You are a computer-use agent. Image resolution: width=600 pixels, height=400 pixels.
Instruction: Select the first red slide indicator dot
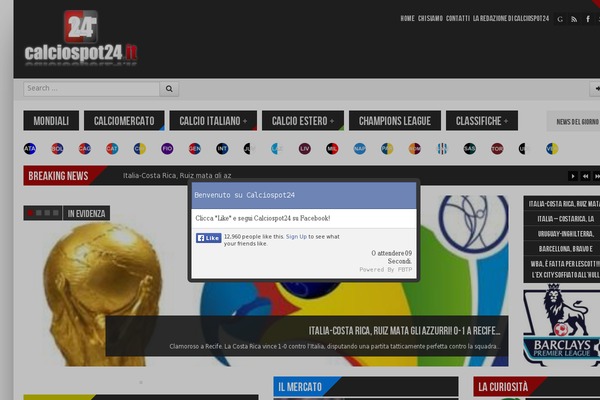(30, 213)
